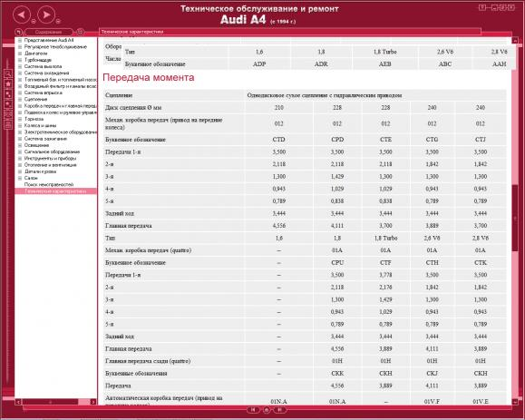Click the sidebar horizontal scroll left arrow
The image size is (525, 420).
pos(18,402)
